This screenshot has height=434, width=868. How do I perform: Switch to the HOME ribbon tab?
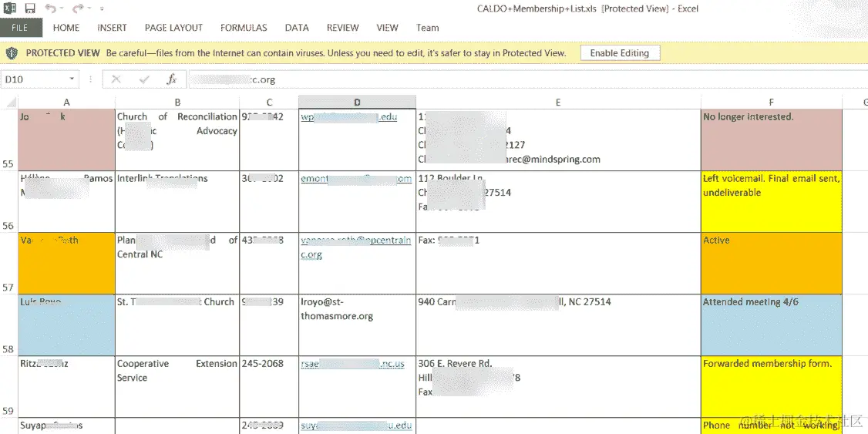click(x=66, y=28)
